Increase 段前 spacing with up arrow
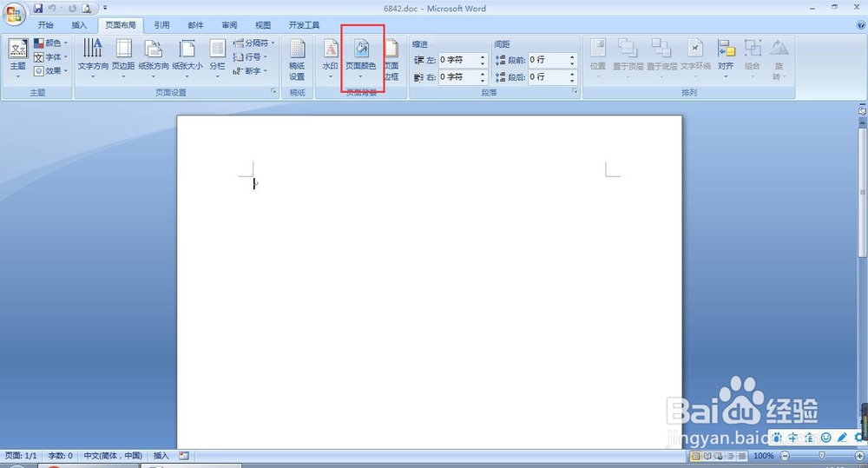 [x=572, y=57]
